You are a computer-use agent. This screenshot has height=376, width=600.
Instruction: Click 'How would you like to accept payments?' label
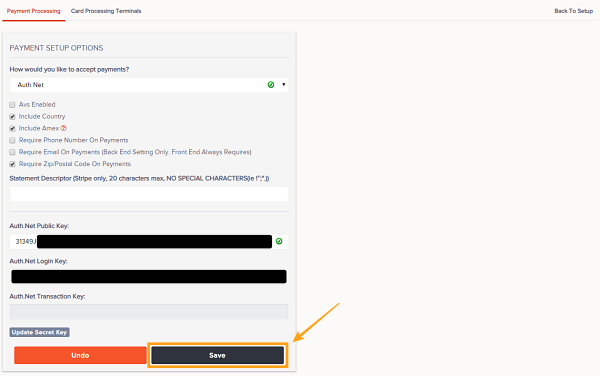click(69, 70)
